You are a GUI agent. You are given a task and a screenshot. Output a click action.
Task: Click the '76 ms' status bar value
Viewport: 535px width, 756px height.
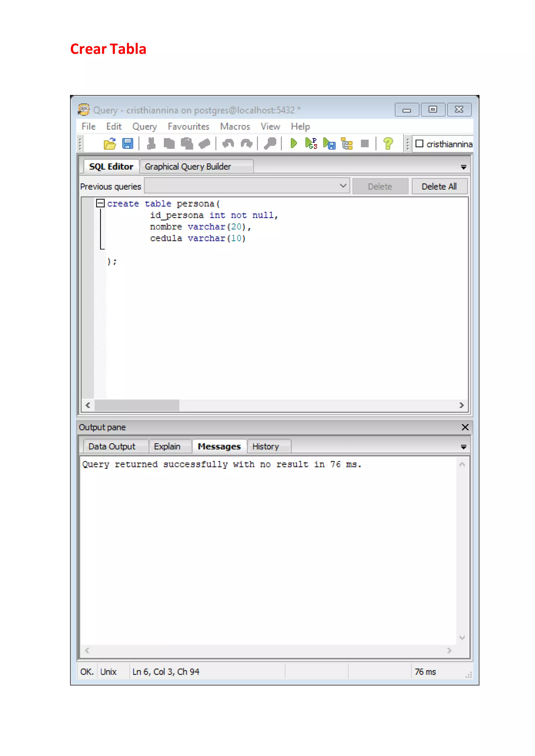(425, 672)
